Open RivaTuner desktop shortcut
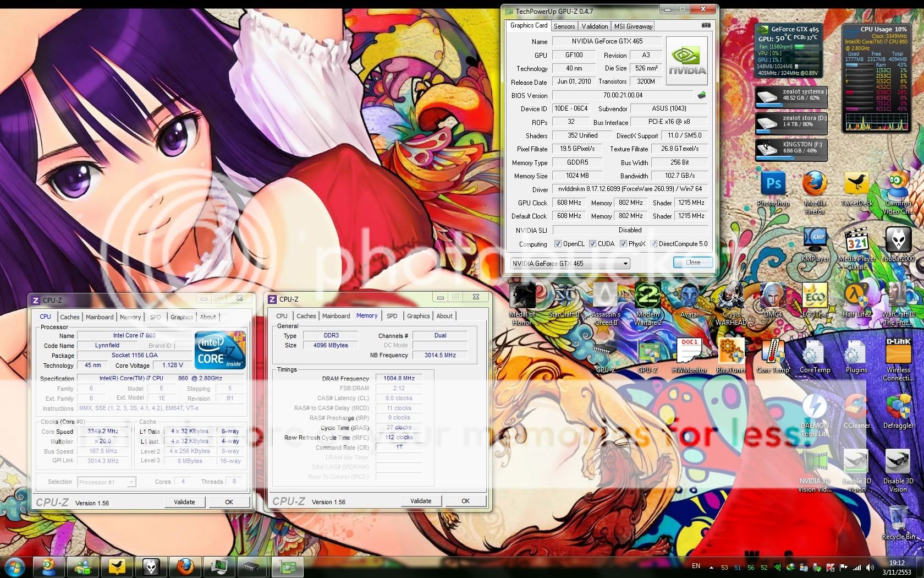 click(x=731, y=352)
